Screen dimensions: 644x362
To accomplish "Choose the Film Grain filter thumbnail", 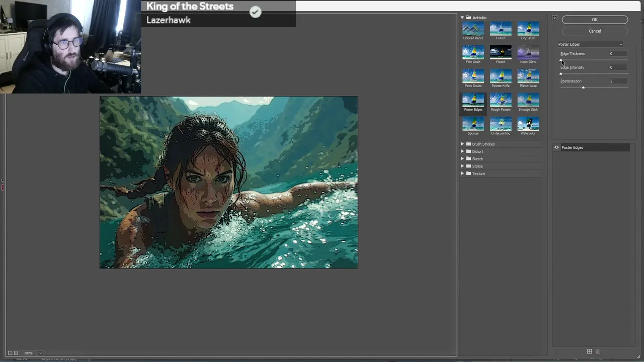I will (x=473, y=52).
